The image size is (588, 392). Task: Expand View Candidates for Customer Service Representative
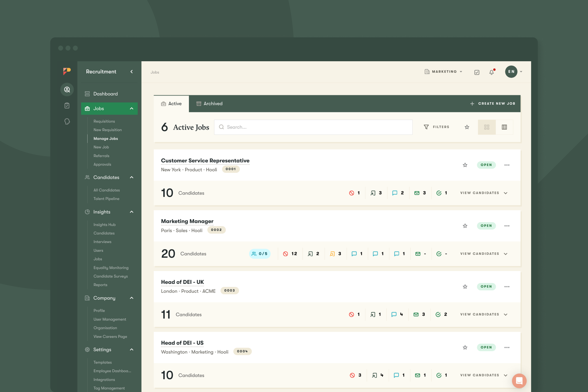click(484, 193)
